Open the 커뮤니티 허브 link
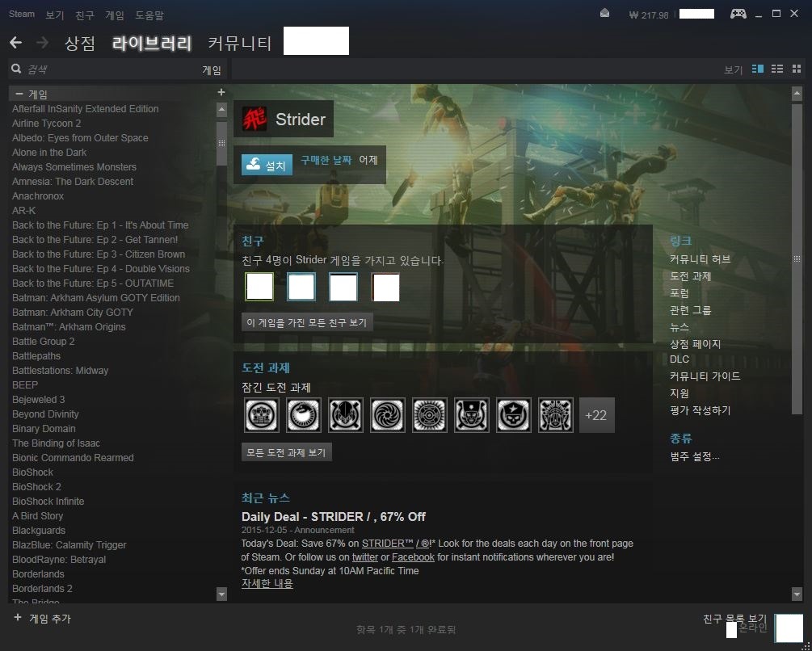 [701, 259]
